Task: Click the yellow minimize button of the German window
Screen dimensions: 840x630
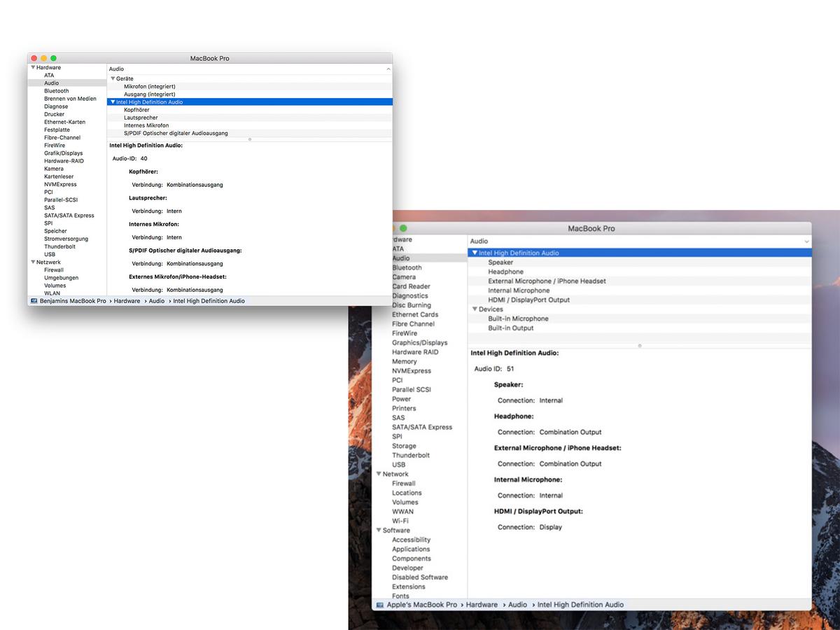Action: 43,58
